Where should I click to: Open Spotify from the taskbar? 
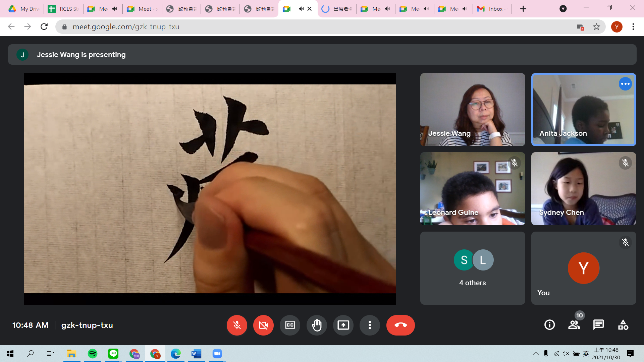pos(92,354)
